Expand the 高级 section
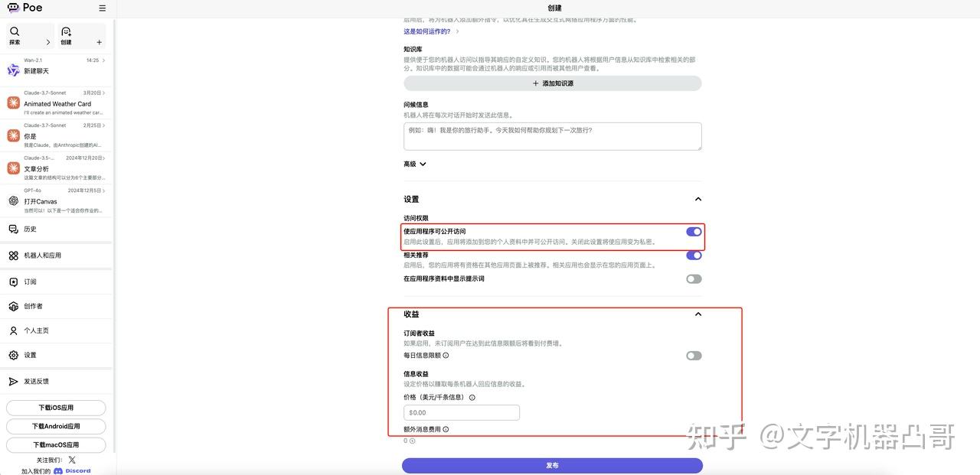980x475 pixels. click(x=414, y=163)
